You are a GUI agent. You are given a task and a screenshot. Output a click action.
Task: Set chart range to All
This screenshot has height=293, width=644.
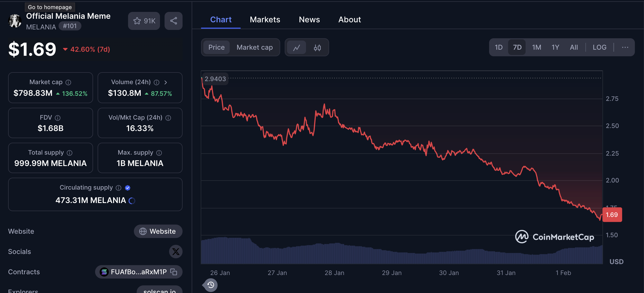574,47
